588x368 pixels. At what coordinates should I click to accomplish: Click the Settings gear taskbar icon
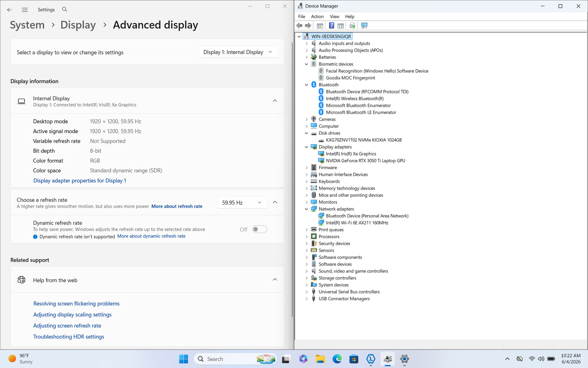pyautogui.click(x=405, y=359)
